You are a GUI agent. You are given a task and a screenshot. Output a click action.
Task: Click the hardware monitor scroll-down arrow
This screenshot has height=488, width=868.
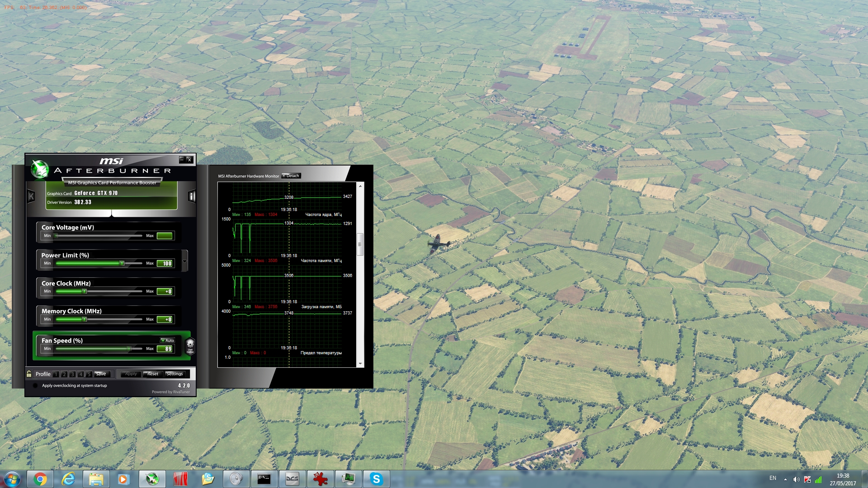(360, 364)
